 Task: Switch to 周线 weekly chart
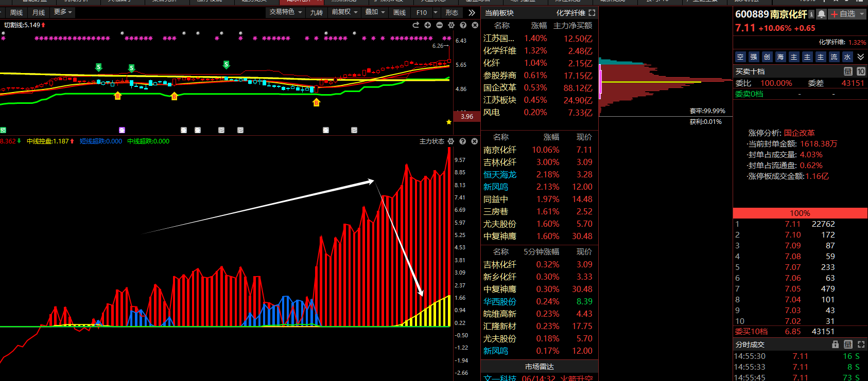tap(16, 12)
